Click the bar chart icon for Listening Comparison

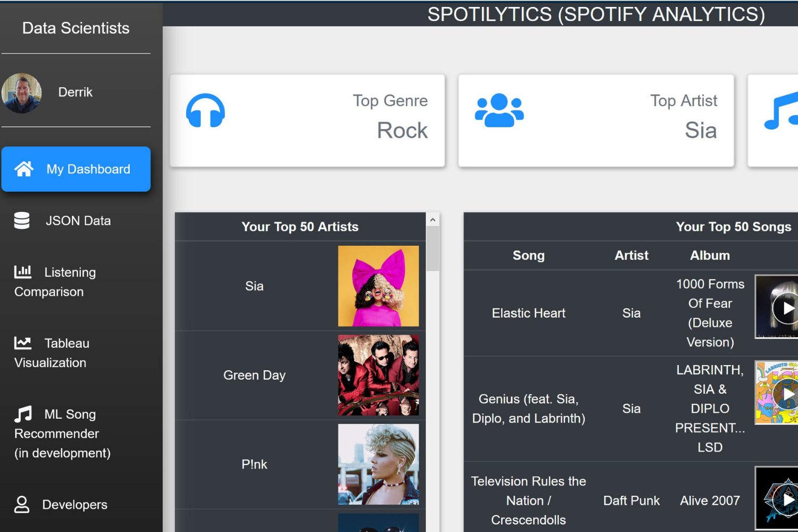23,272
